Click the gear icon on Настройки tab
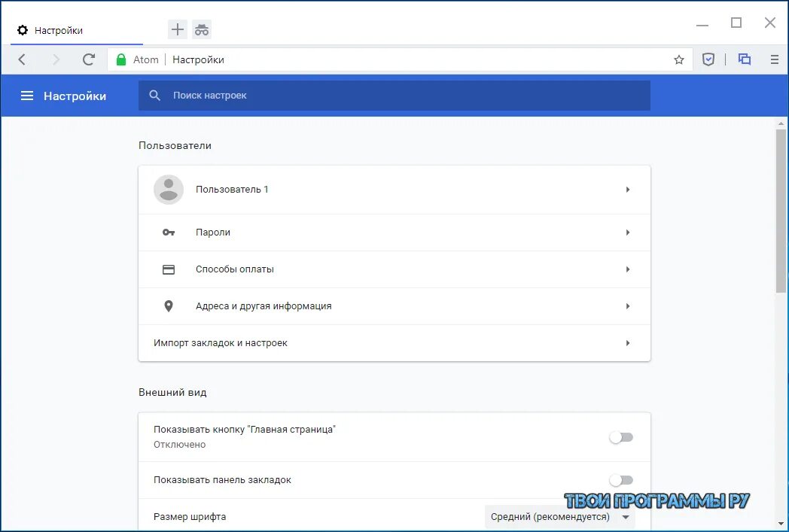Screen dimensions: 789x532 tap(23, 30)
